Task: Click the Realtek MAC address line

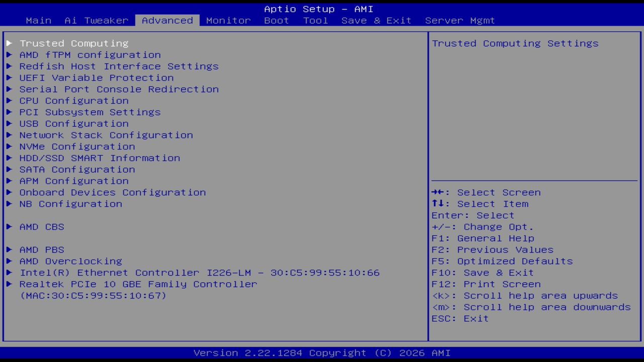Action: click(93, 296)
